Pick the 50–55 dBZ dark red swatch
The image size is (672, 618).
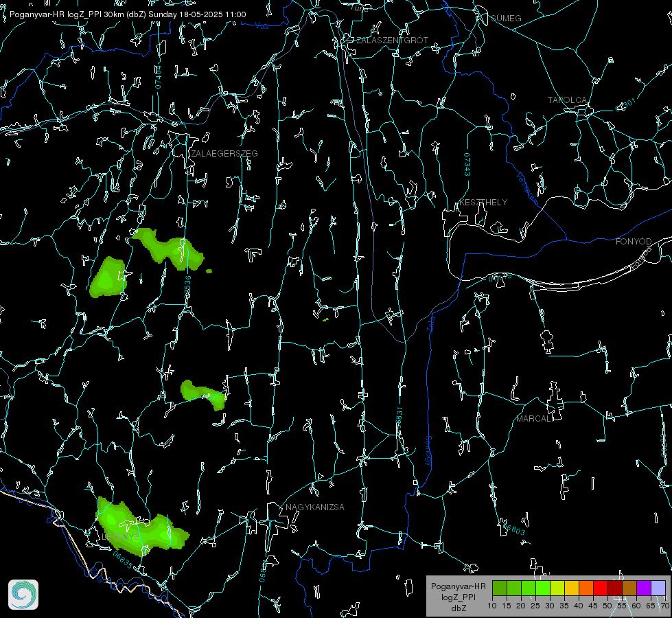click(615, 588)
